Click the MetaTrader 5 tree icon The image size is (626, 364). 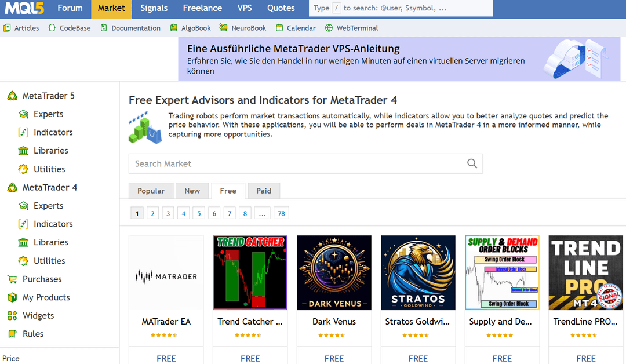[12, 96]
